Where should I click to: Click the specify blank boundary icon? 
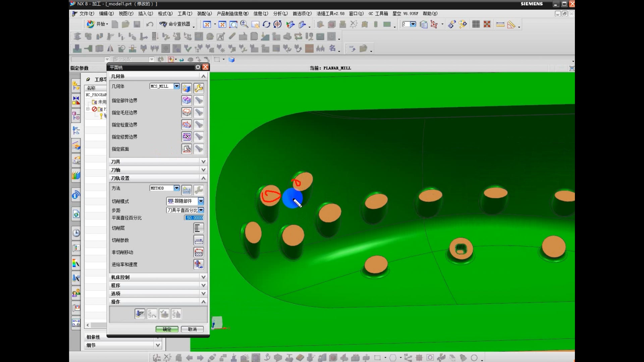[x=186, y=113]
